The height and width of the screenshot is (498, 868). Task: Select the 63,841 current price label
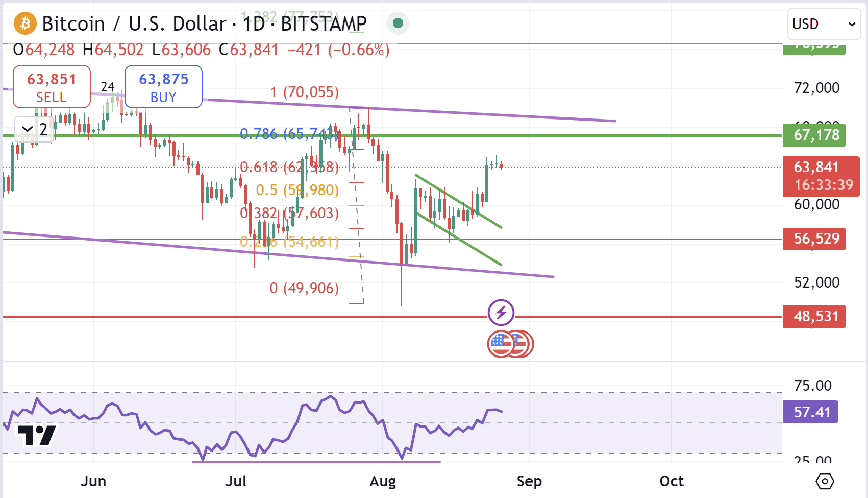point(821,176)
